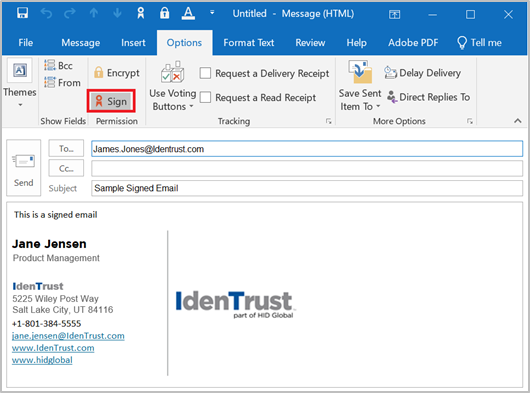Click the Ribbon Display Options icon
The width and height of the screenshot is (530, 393).
pos(394,14)
